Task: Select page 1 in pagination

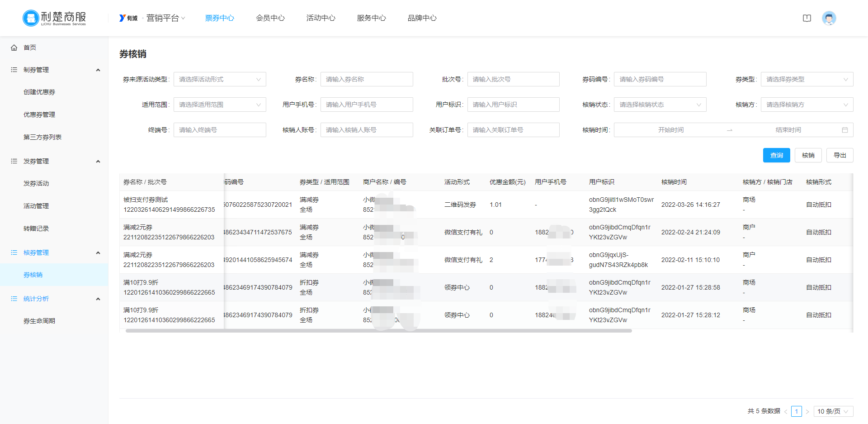Action: coord(797,411)
